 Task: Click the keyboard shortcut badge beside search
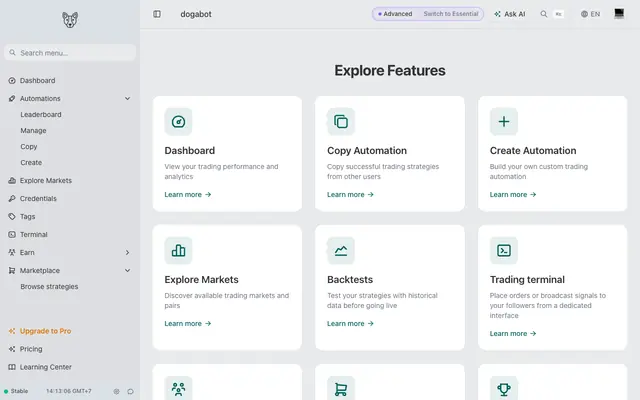point(558,14)
